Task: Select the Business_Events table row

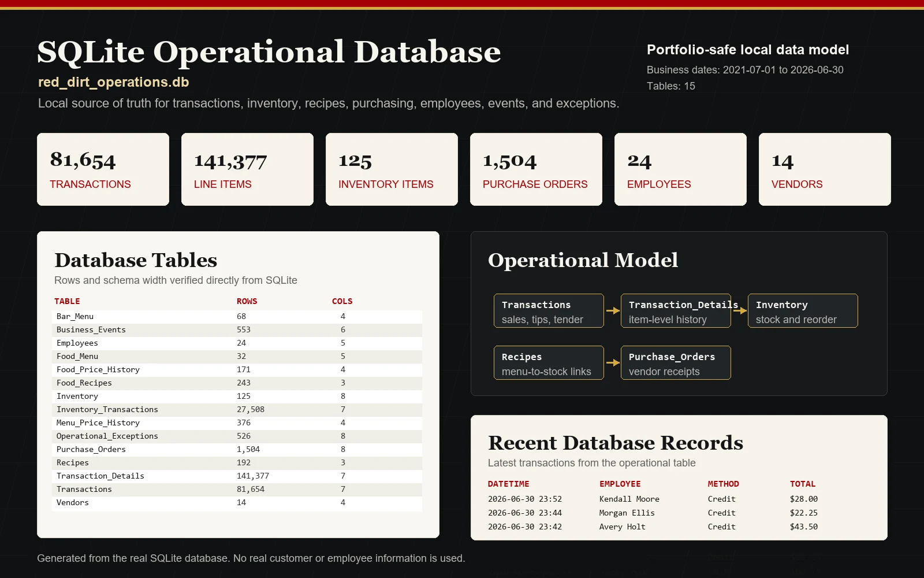Action: [x=237, y=329]
